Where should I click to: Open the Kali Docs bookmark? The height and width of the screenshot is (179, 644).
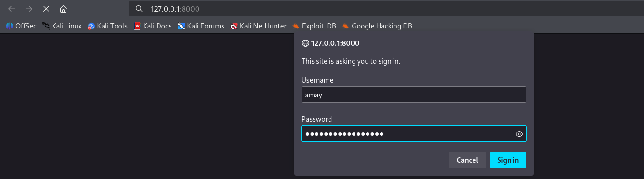click(153, 26)
